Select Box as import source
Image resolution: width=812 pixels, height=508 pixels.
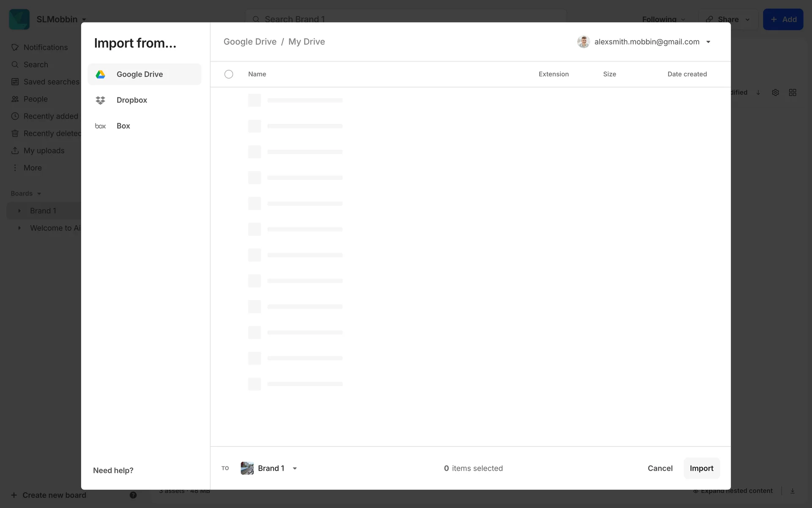[x=123, y=126]
